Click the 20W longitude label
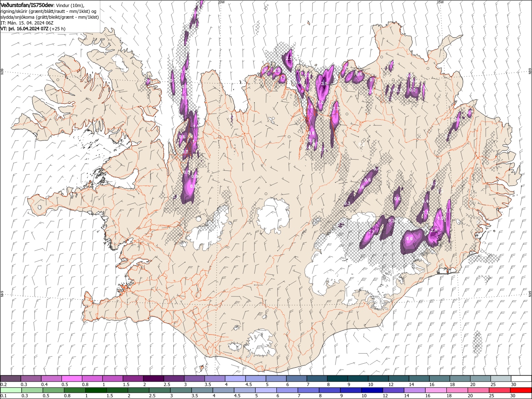 221,2
